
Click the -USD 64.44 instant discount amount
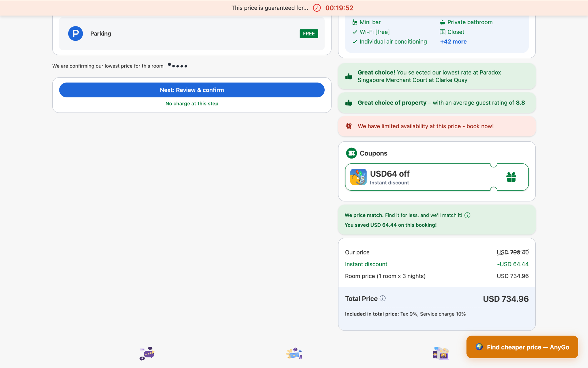click(513, 264)
